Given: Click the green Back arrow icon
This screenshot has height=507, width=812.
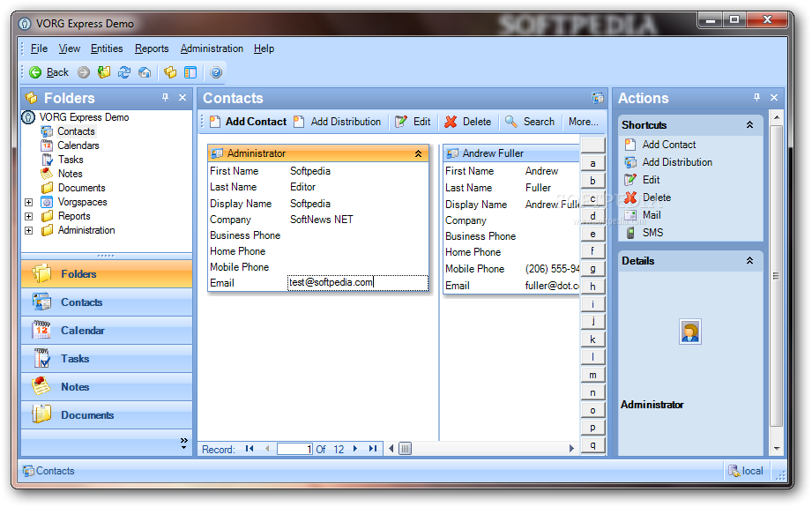Looking at the screenshot, I should click(x=35, y=72).
